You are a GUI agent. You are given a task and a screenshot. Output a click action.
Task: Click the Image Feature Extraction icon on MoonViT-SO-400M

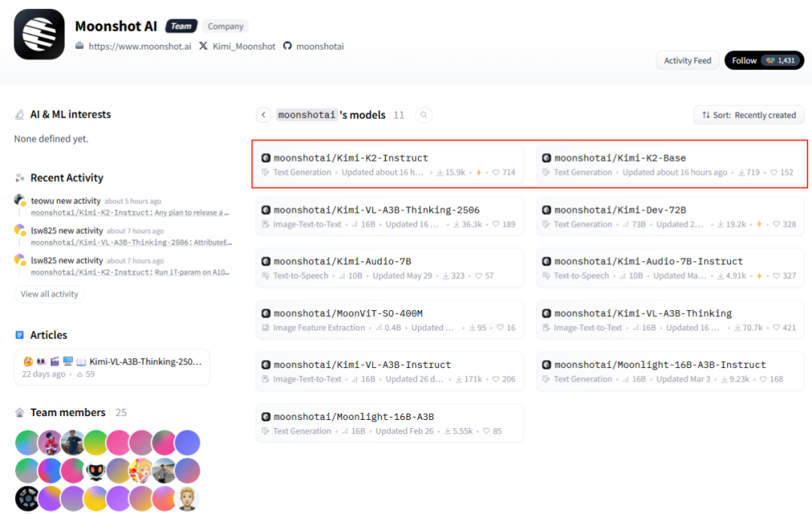(265, 327)
